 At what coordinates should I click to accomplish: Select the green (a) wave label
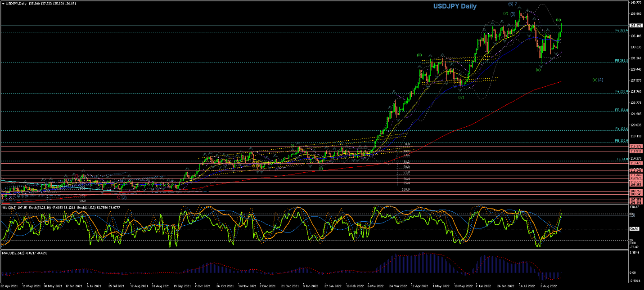(x=538, y=70)
